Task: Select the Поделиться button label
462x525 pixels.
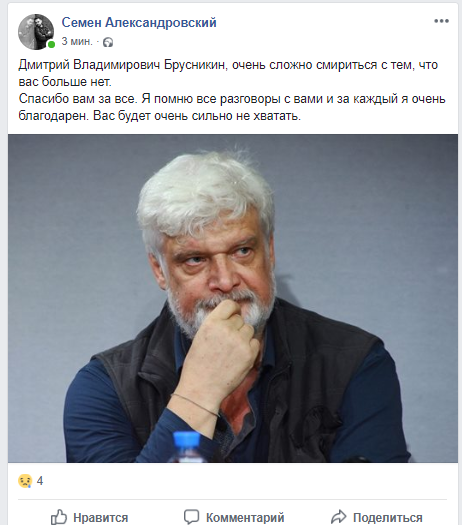Action: 388,518
